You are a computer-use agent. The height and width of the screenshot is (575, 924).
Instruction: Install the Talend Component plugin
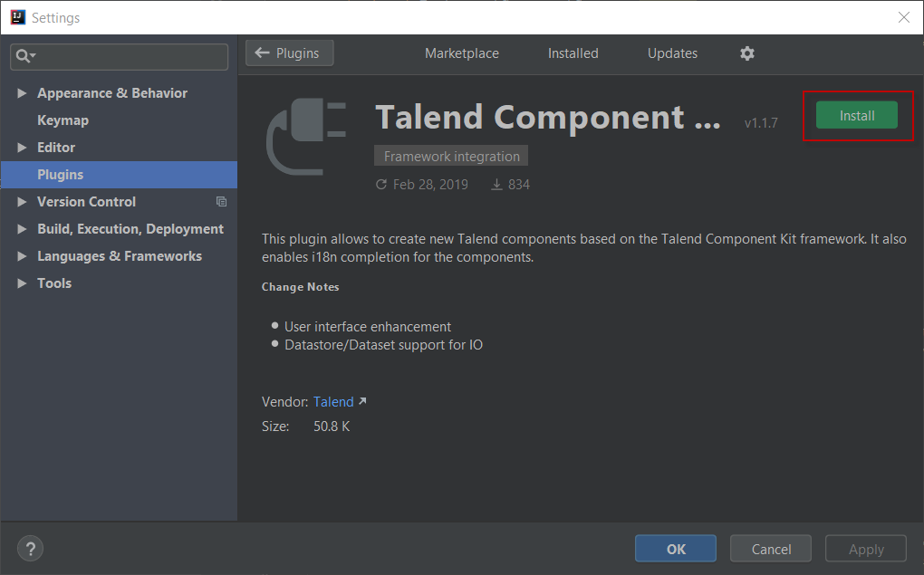(857, 116)
